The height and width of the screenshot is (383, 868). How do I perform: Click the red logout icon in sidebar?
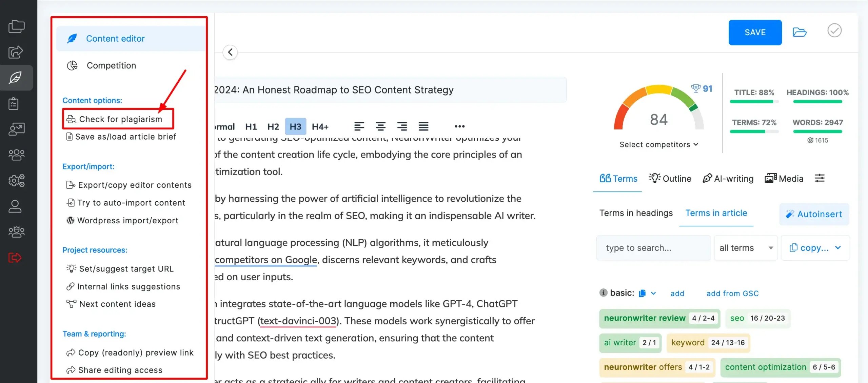pos(15,258)
